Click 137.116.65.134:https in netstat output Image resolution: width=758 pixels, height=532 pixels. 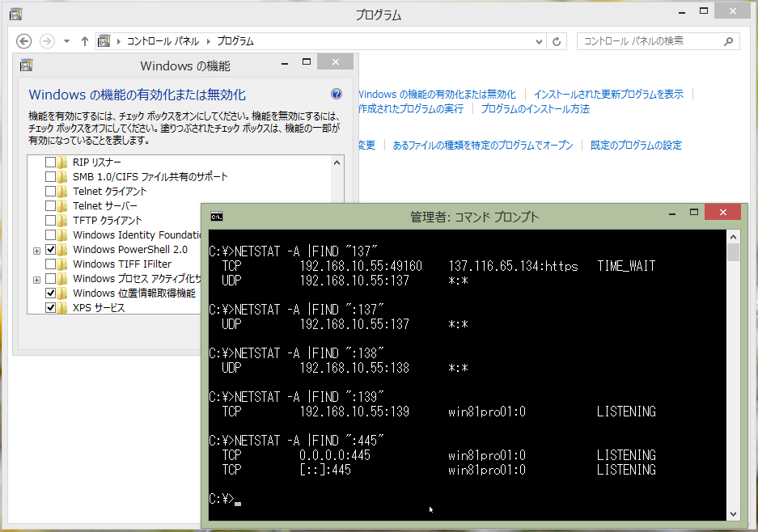[x=513, y=266]
